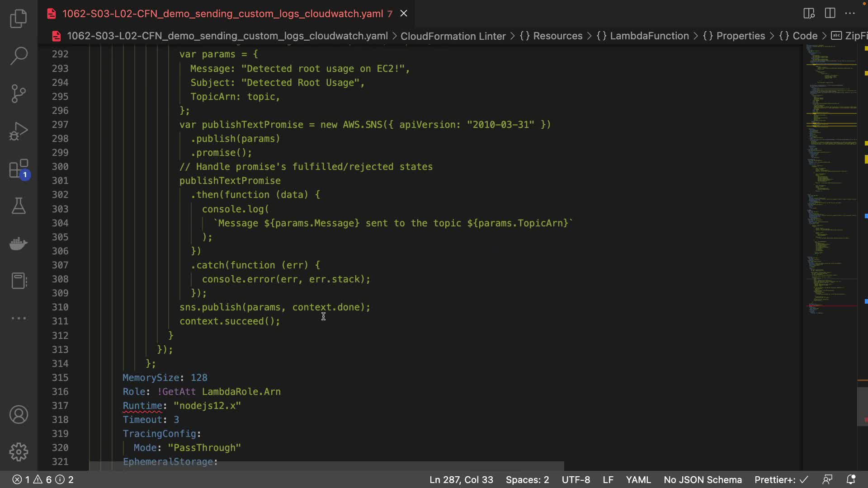The height and width of the screenshot is (488, 868).
Task: Click LambdaFunction in the breadcrumb
Action: [649, 36]
